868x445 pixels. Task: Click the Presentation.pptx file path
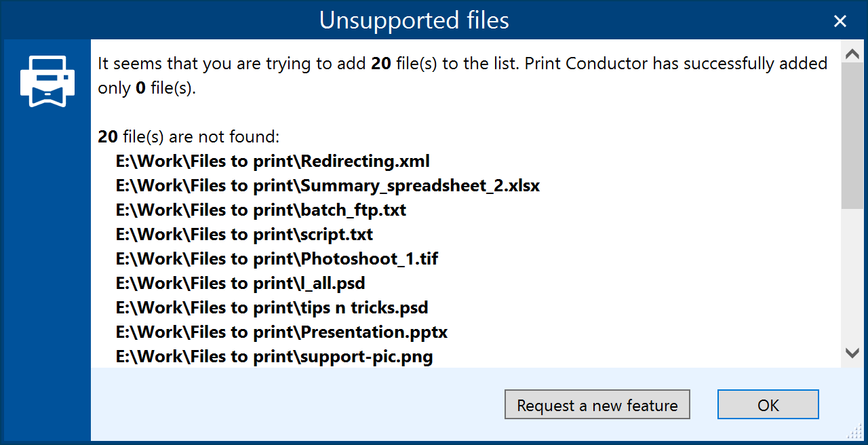pos(281,332)
